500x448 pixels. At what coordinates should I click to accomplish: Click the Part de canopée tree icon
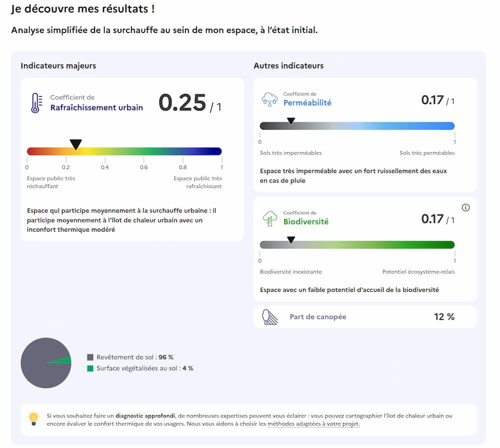[x=269, y=316]
